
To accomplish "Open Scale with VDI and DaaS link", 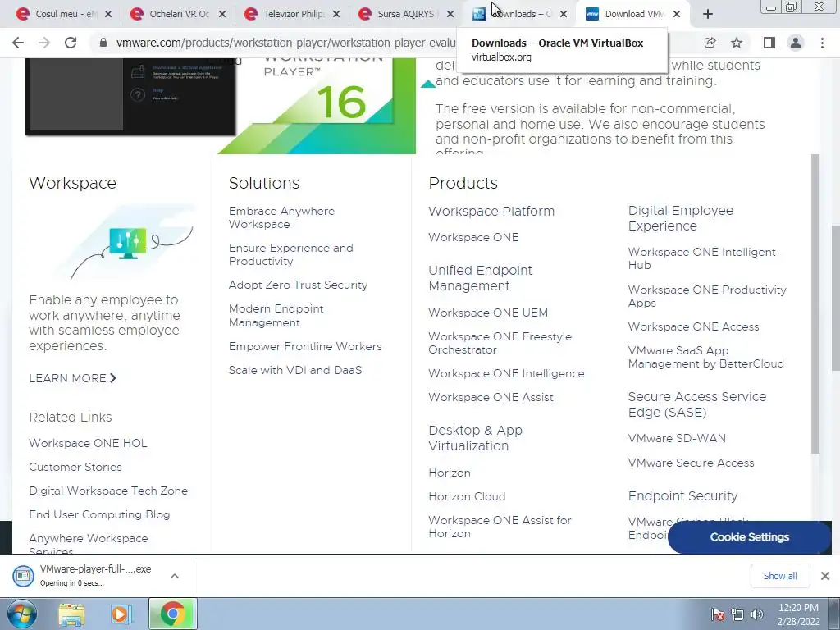I will point(295,370).
